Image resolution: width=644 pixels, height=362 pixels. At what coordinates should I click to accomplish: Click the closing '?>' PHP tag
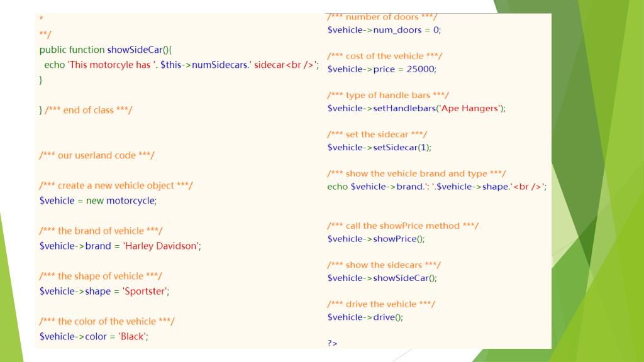coord(332,344)
